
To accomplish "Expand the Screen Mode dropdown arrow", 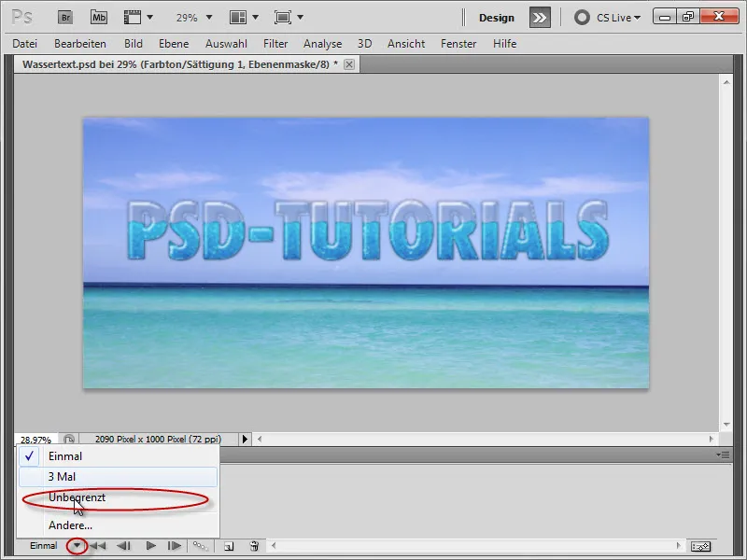I will coord(300,18).
